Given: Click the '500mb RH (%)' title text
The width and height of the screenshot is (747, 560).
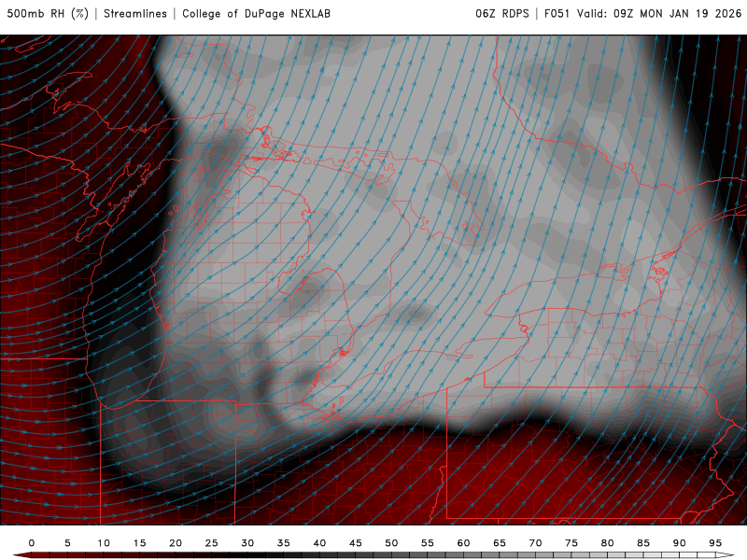Looking at the screenshot, I should click(x=48, y=14).
